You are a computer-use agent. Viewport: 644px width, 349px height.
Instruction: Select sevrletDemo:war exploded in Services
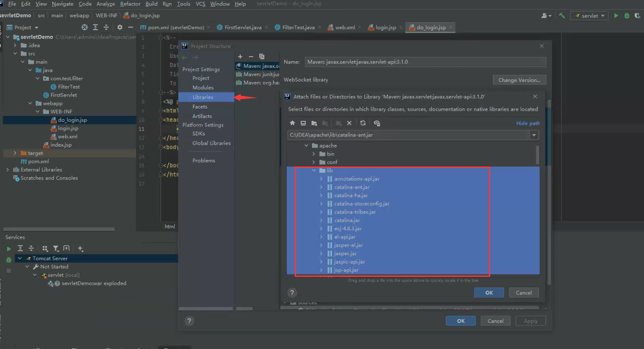(94, 283)
